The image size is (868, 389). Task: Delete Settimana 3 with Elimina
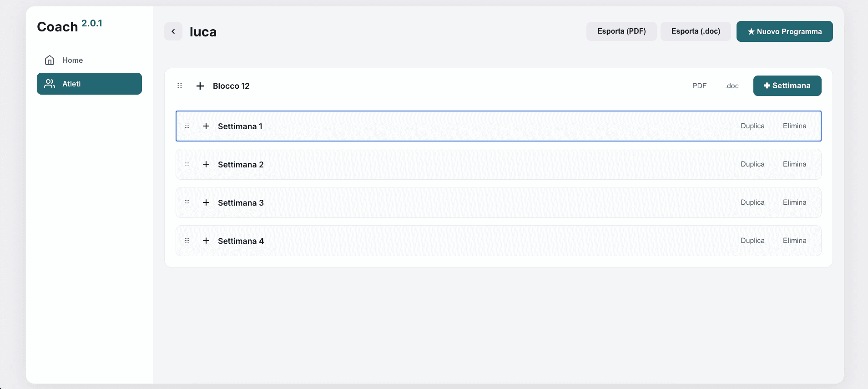[x=795, y=202]
